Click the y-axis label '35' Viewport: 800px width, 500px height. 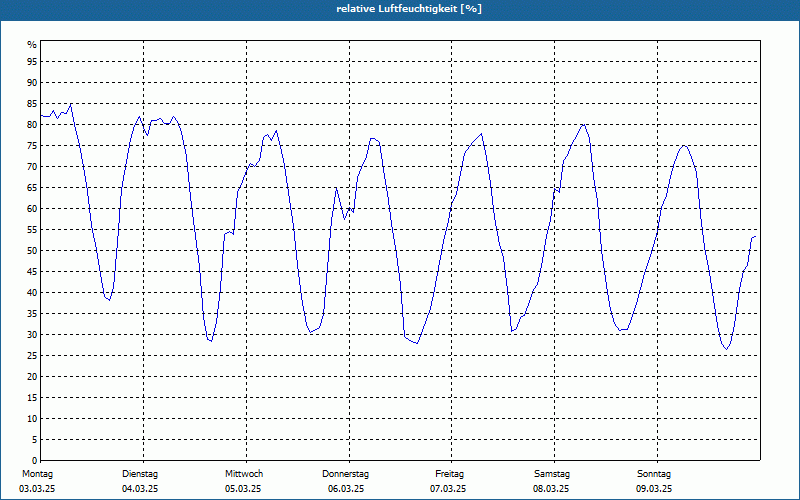click(x=32, y=314)
